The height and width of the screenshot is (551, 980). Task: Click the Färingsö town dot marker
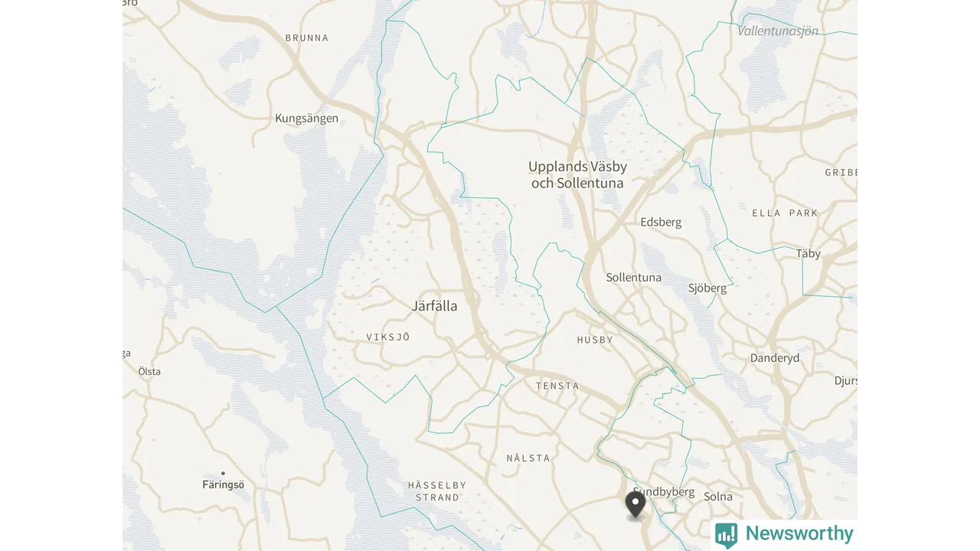click(223, 473)
